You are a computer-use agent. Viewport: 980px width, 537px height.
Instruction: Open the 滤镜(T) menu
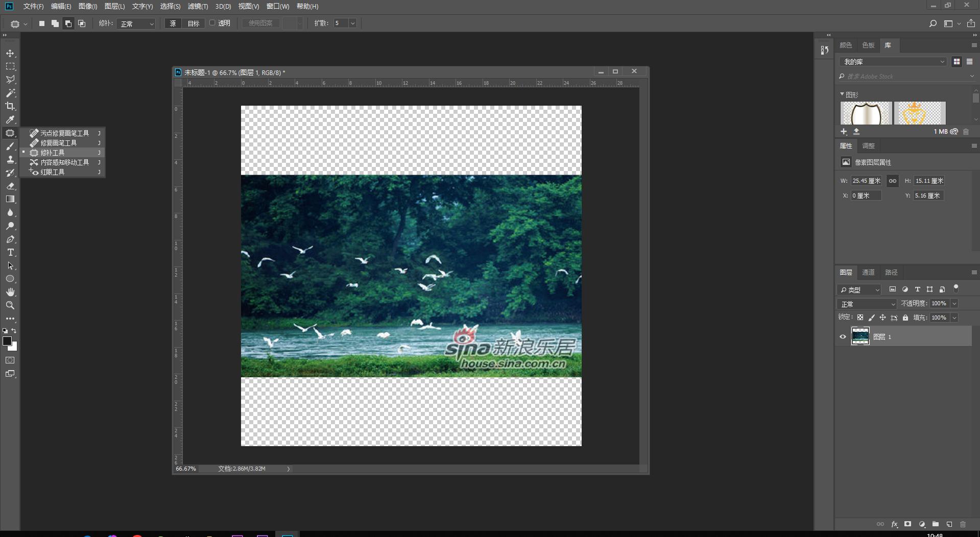tap(197, 6)
